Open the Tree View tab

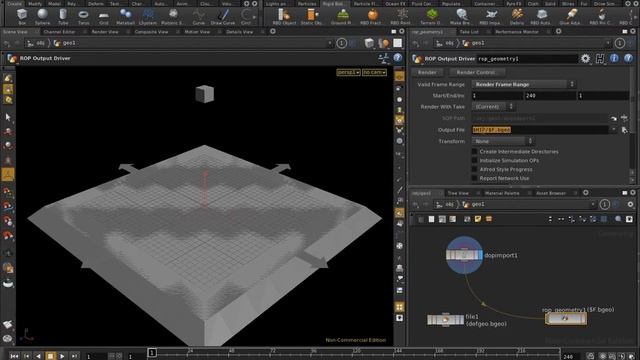point(458,193)
